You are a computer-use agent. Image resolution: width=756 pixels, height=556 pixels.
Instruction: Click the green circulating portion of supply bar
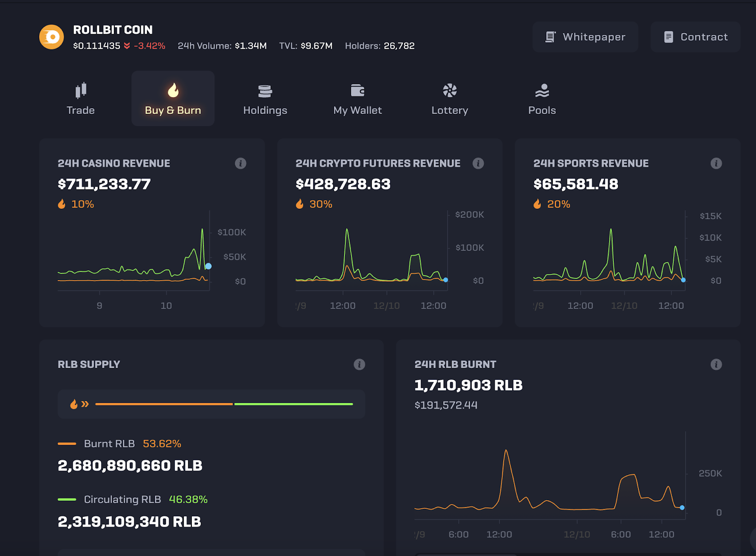point(293,404)
